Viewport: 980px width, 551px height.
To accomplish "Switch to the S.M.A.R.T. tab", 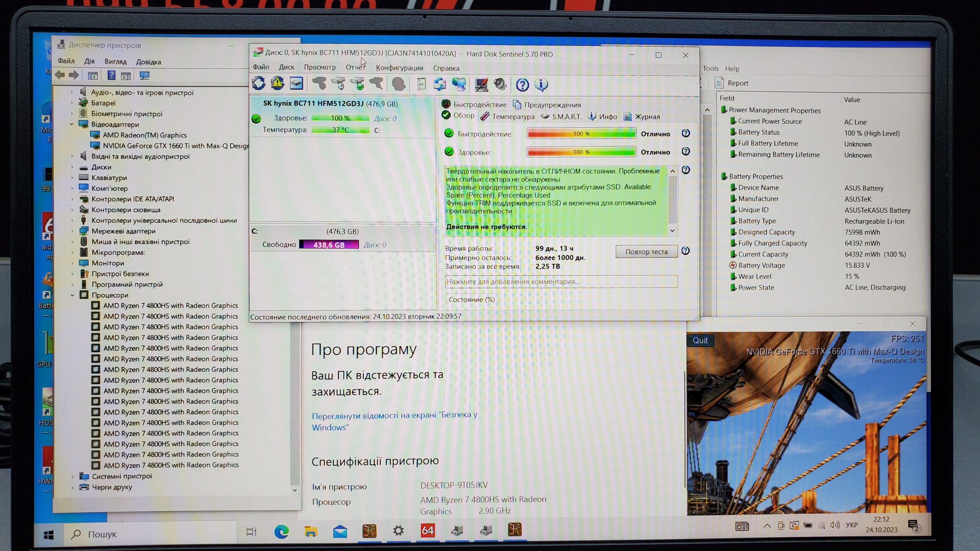I will (x=562, y=117).
